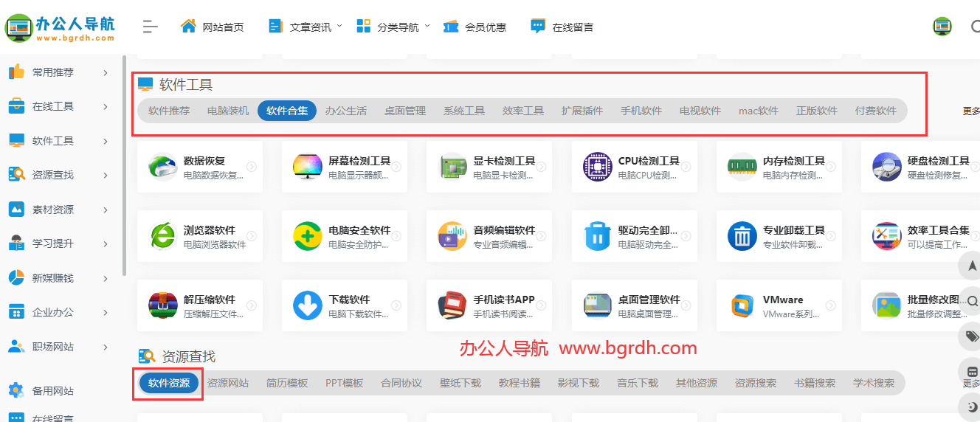Open 在线留言 in top navigation
The height and width of the screenshot is (422, 980).
pos(562,27)
